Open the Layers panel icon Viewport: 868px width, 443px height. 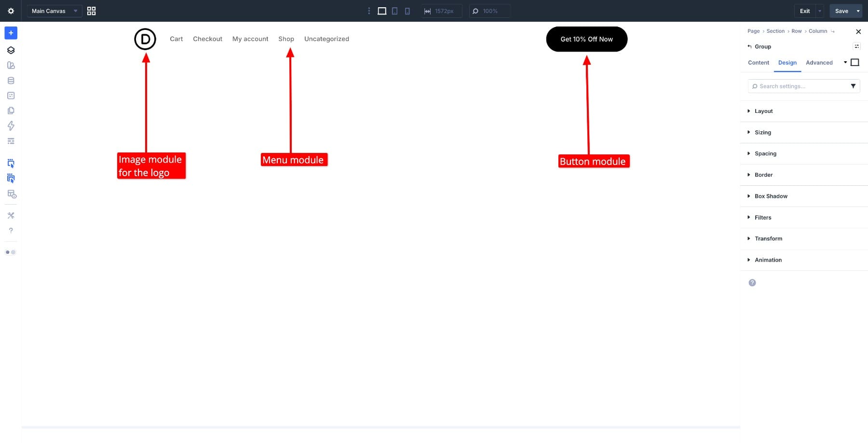[x=11, y=50]
